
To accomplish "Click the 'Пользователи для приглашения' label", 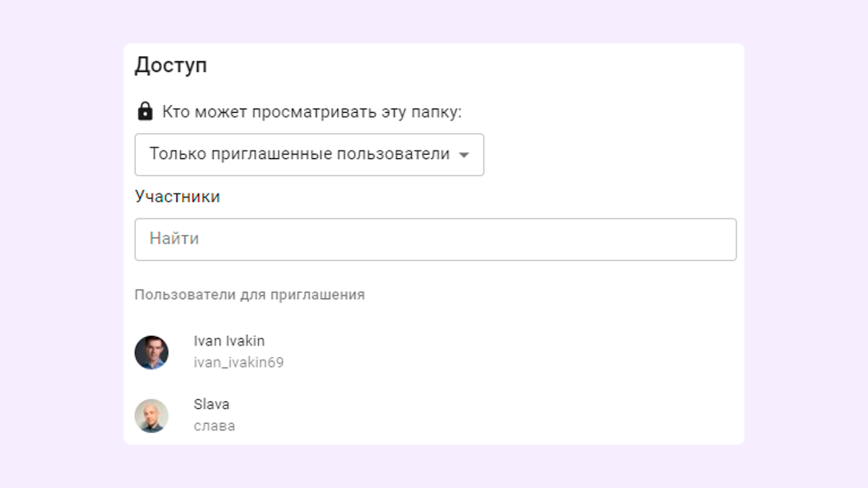I will tap(250, 294).
